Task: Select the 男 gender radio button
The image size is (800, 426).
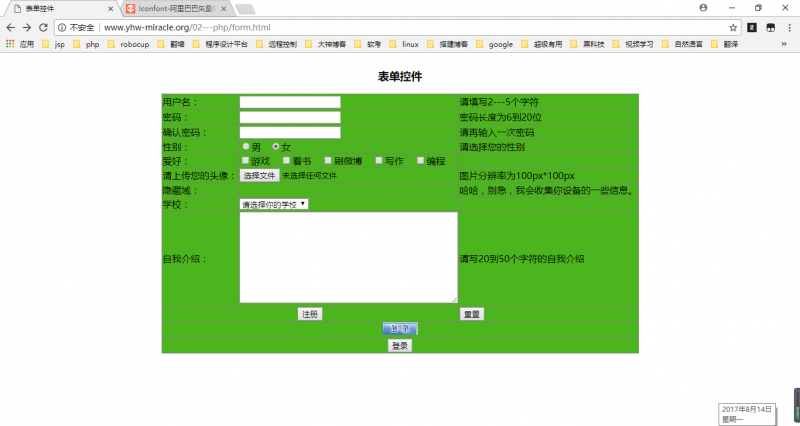Action: (x=246, y=146)
